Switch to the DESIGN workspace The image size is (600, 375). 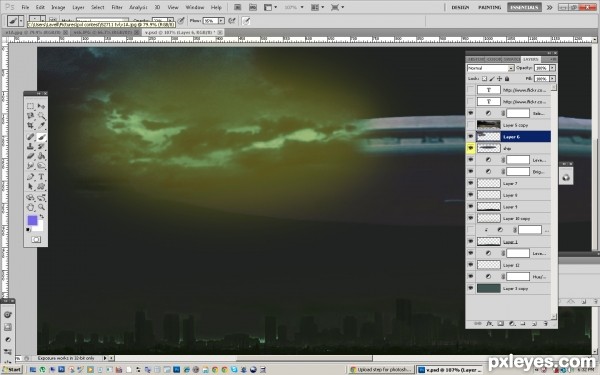point(460,7)
